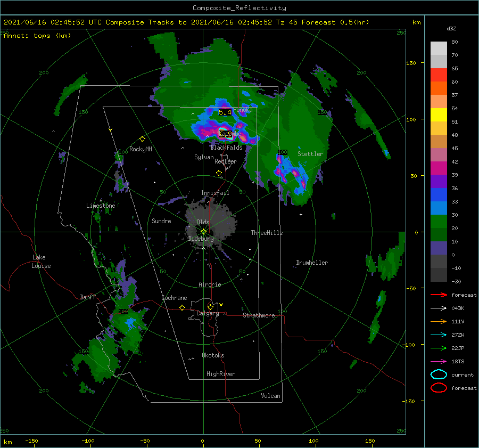
Task: Click the Calgary city label
Action: [x=208, y=313]
